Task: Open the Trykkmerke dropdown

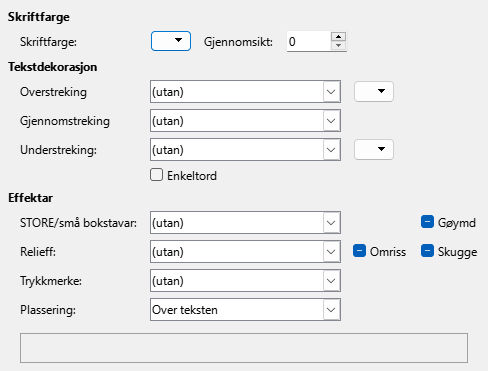Action: 245,281
